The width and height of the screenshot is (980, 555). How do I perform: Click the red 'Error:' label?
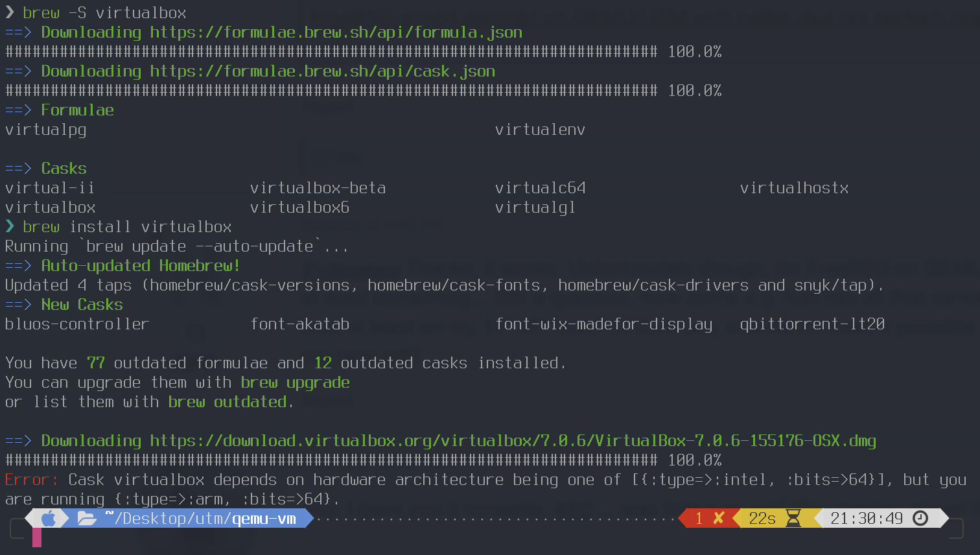pos(31,480)
